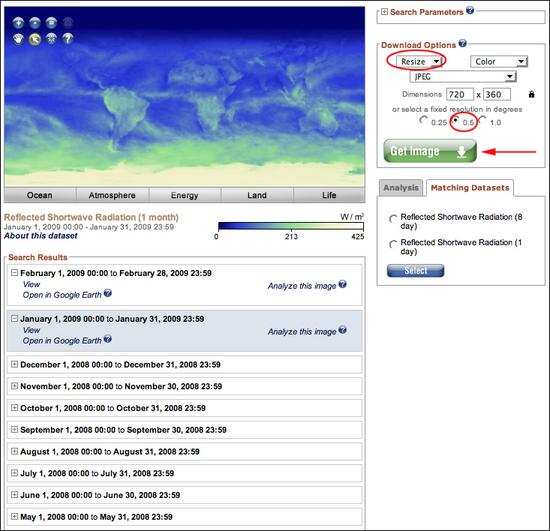Click the Get Image download button
550x531 pixels.
click(x=430, y=151)
